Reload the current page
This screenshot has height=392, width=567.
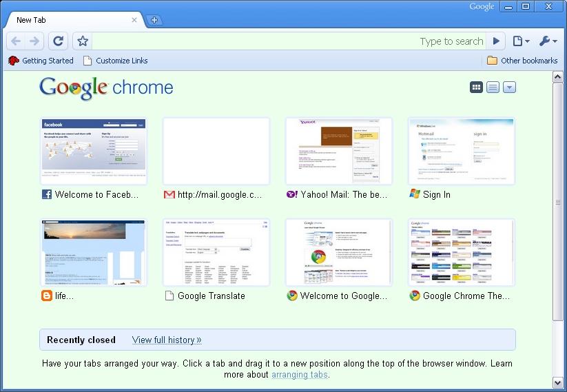59,41
